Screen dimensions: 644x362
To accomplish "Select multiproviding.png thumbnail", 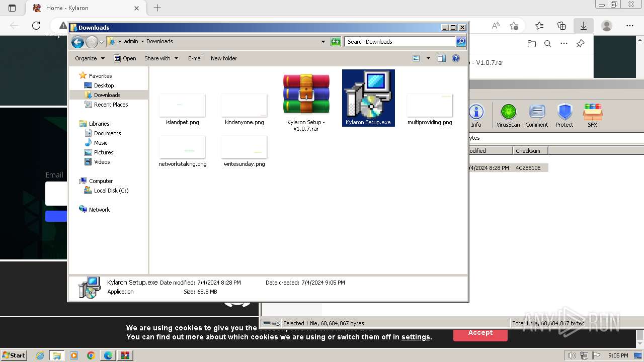I will click(430, 105).
